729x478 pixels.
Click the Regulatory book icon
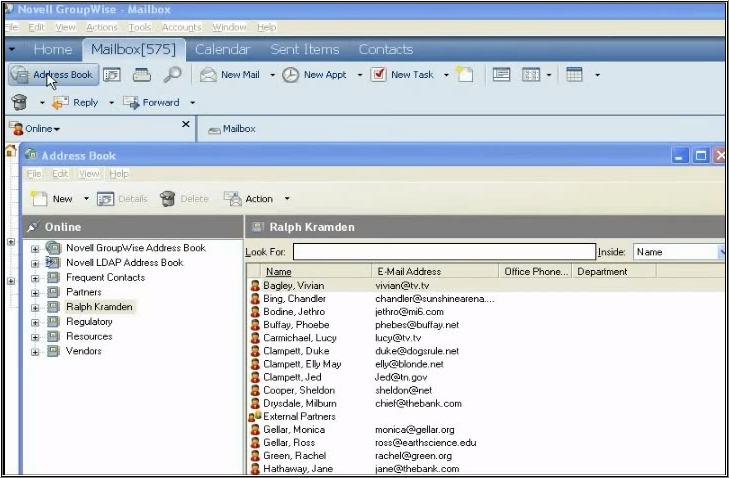[x=53, y=322]
